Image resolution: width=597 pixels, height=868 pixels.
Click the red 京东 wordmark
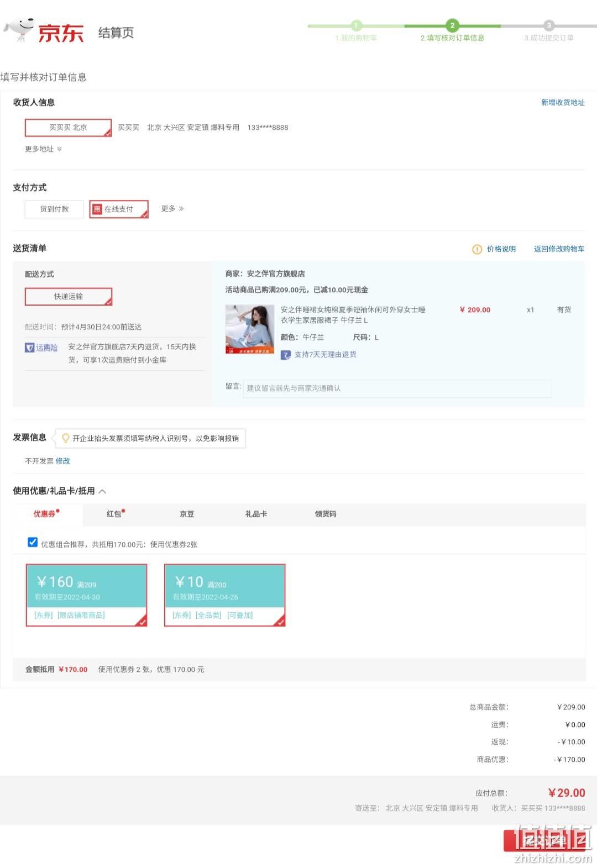(x=61, y=33)
